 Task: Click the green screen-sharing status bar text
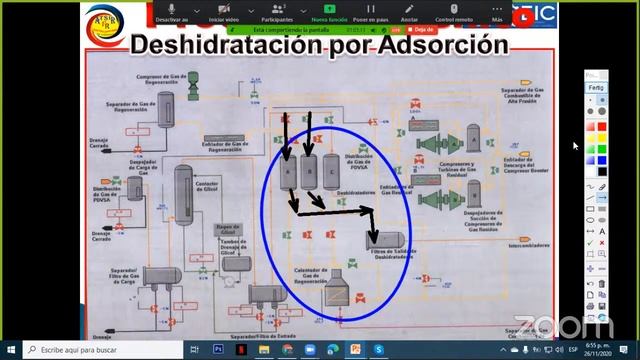[291, 30]
